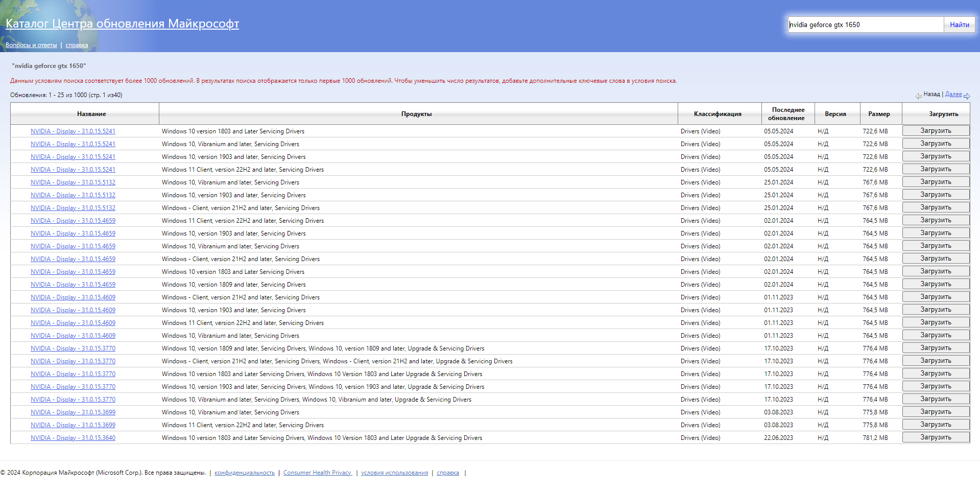Open the справка link in the header
The height and width of the screenshot is (490, 980).
(77, 45)
